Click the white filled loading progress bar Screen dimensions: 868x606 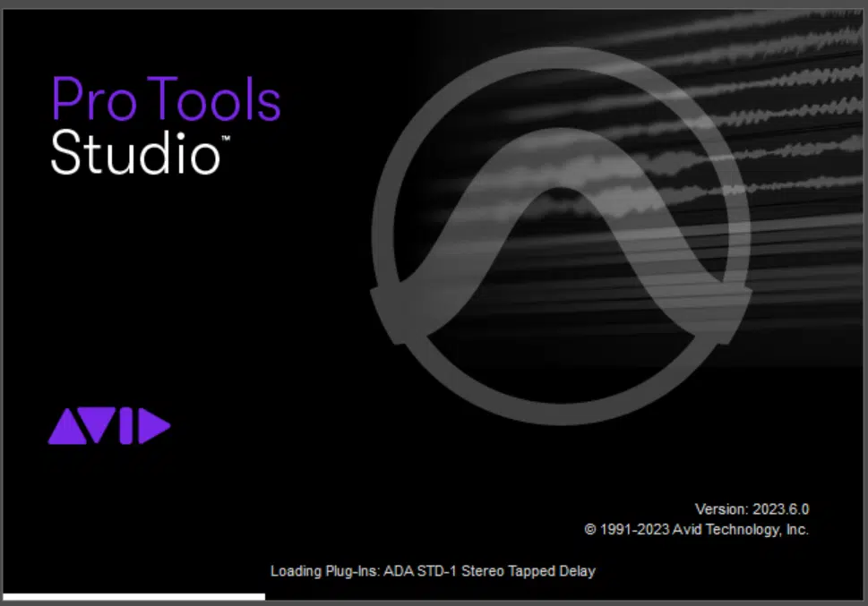point(134,595)
